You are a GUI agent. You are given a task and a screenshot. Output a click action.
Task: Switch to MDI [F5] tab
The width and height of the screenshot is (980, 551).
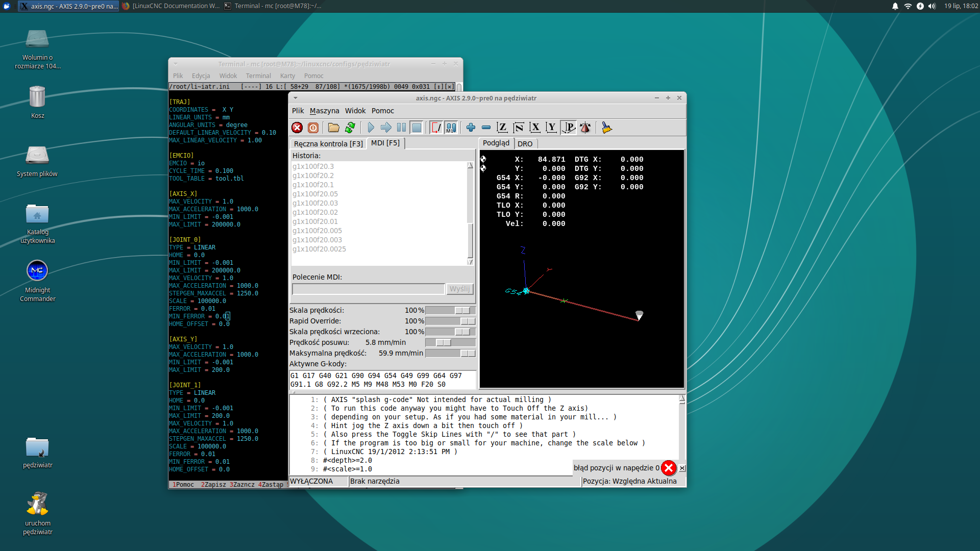[x=385, y=143]
